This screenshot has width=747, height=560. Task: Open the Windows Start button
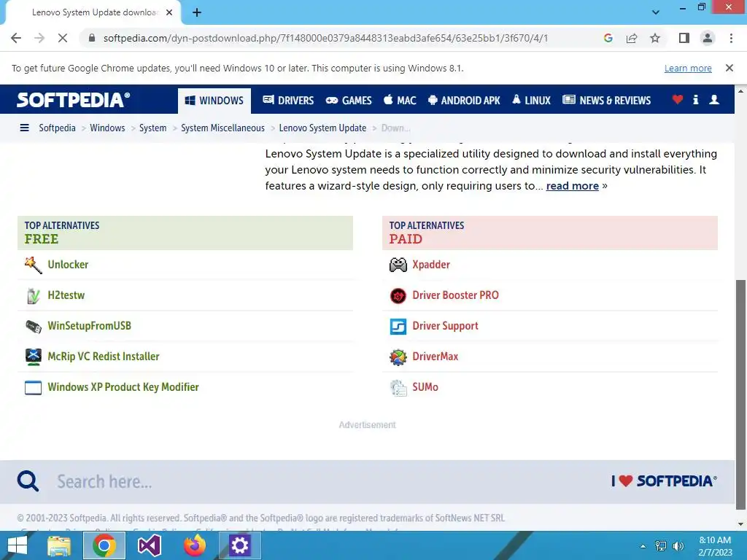18,545
